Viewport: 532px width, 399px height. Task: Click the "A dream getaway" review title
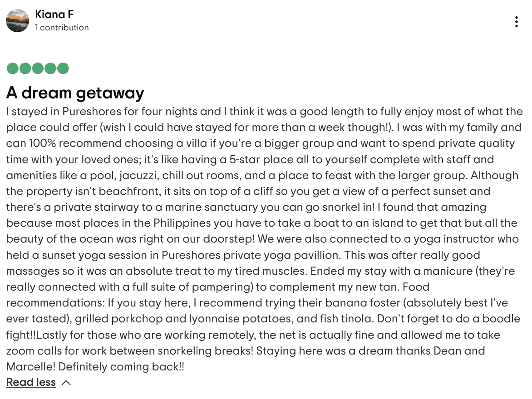75,93
